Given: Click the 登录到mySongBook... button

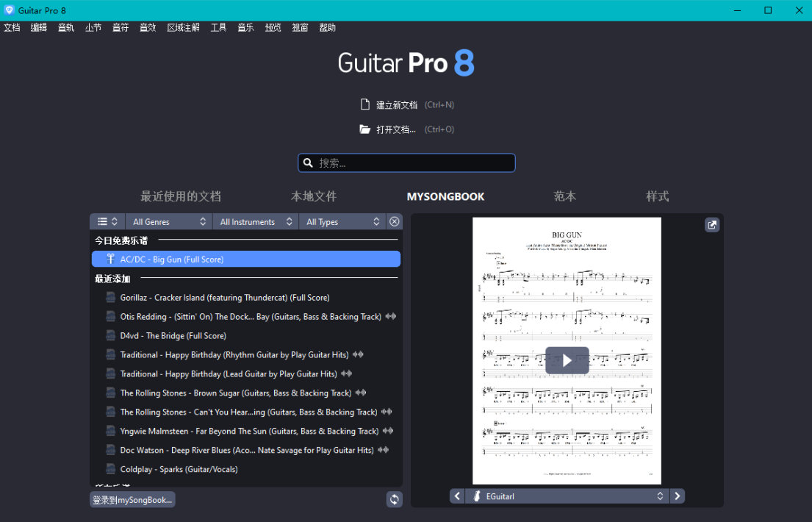Looking at the screenshot, I should click(x=132, y=500).
